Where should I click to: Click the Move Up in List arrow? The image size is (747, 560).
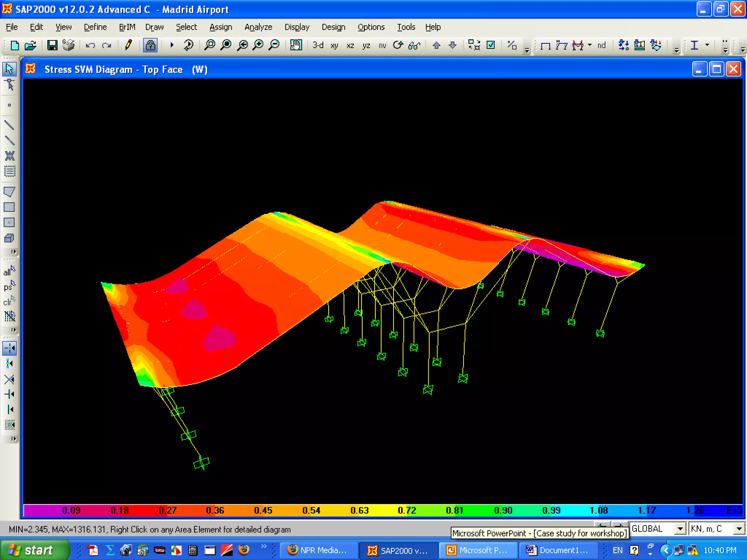436,45
